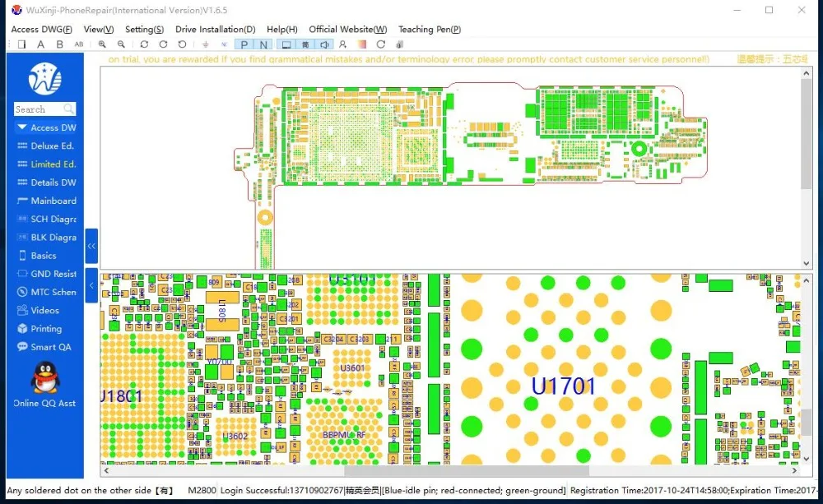Open the Setting menu
The height and width of the screenshot is (504, 823).
144,30
